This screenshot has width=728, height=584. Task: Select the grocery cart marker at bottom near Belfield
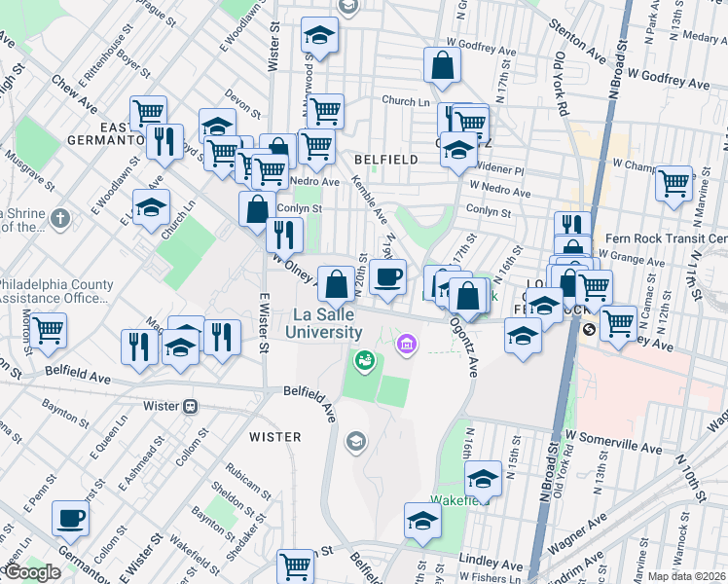295,566
